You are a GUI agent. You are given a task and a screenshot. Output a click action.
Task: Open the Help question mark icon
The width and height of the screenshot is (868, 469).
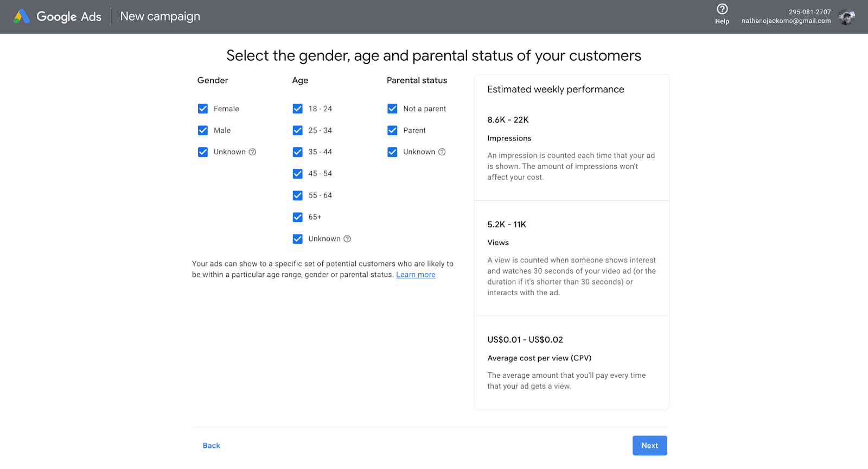pyautogui.click(x=722, y=9)
